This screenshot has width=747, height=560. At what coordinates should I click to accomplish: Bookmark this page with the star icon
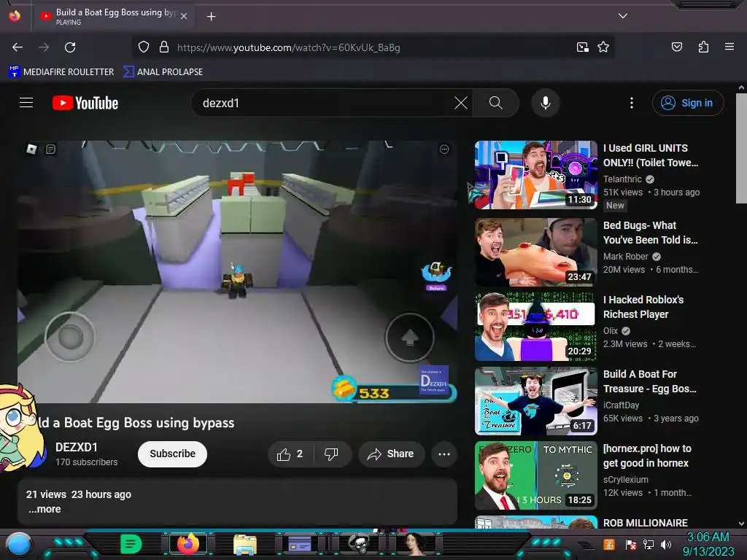click(603, 47)
